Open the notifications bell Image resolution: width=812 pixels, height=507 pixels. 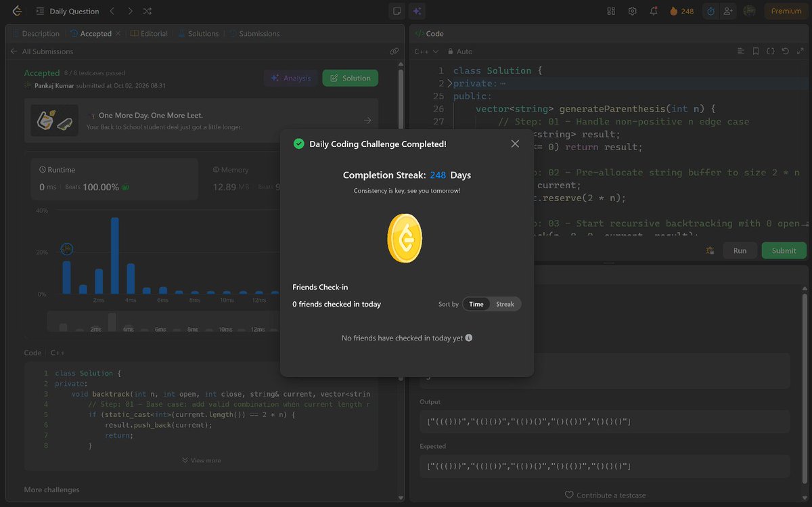tap(654, 11)
